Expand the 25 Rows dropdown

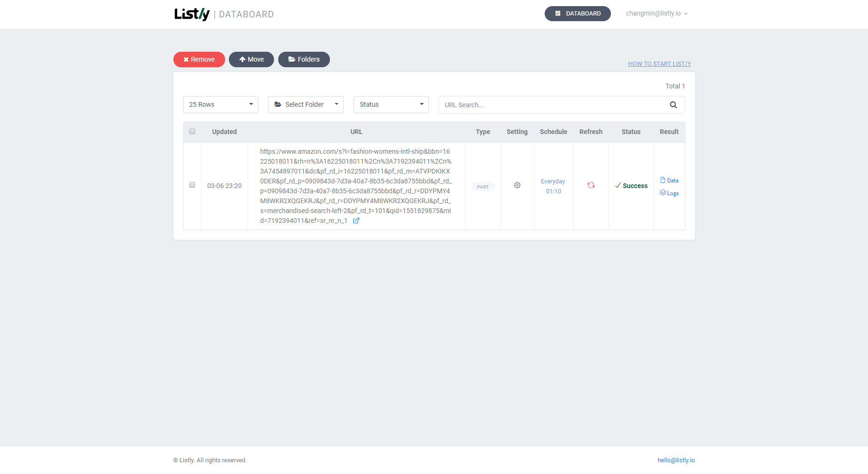tap(220, 105)
